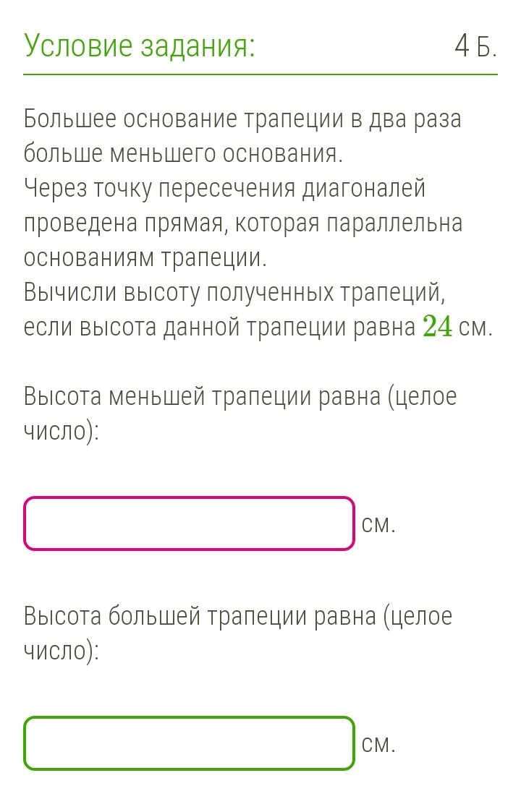Click the heading 'Условие задания:'
521x812 pixels.
(x=140, y=46)
